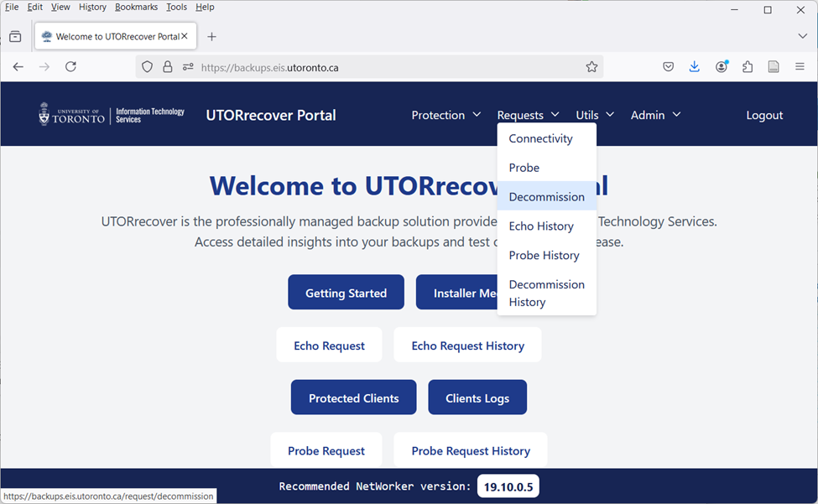This screenshot has width=818, height=504.
Task: Close the Firefox window
Action: point(800,10)
